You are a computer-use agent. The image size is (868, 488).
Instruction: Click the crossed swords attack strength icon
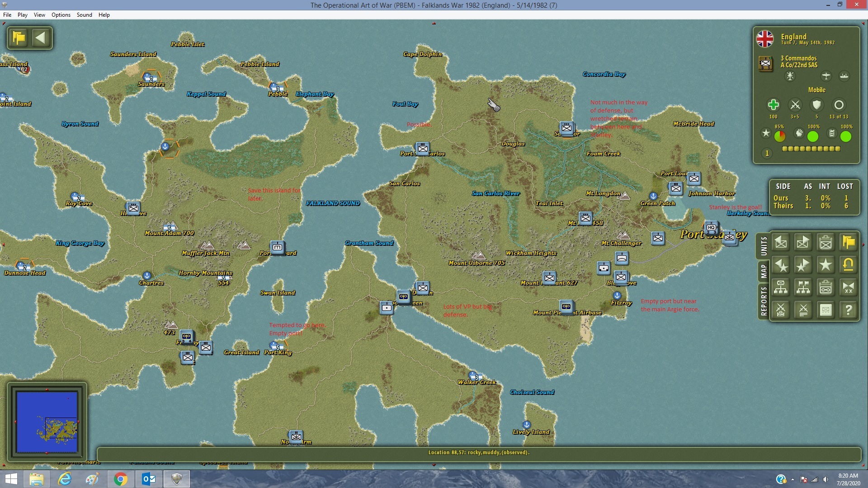pos(795,105)
